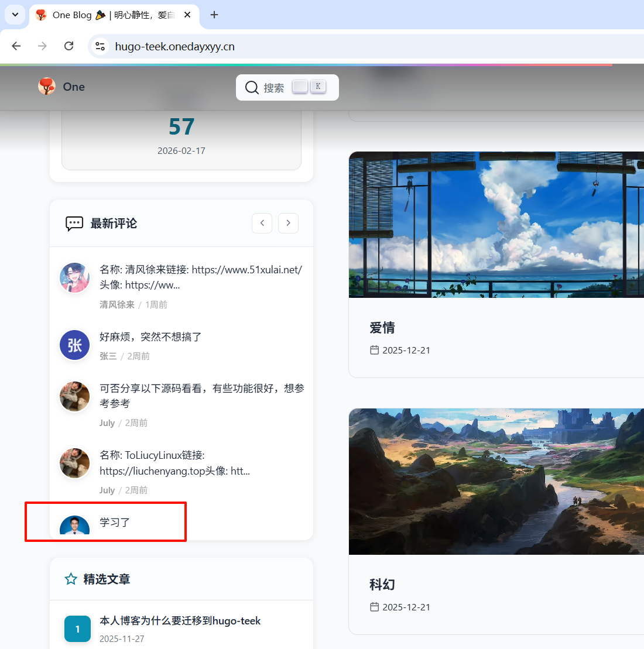Expand the tab search dropdown
644x649 pixels.
coord(15,15)
